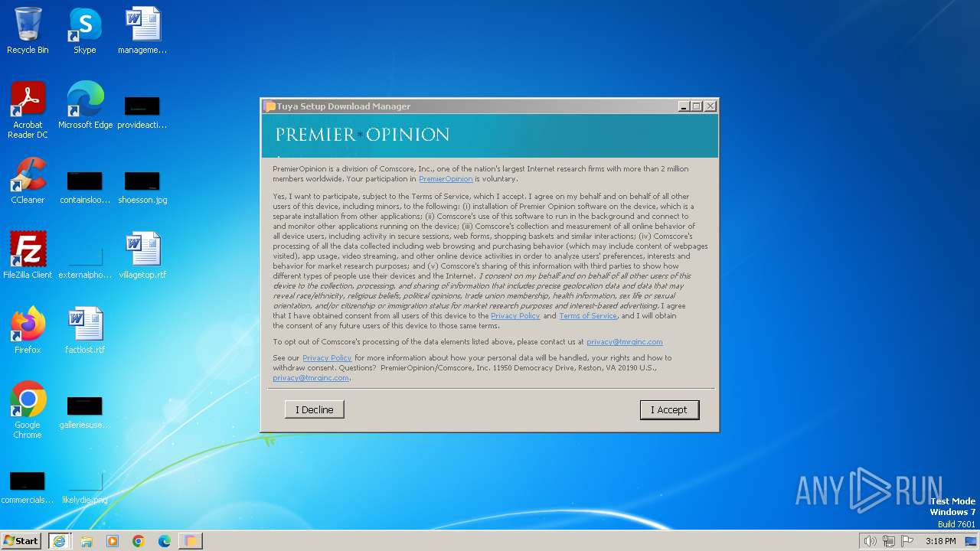The image size is (980, 551).
Task: Click the Action Center flag icon
Action: pos(908,541)
